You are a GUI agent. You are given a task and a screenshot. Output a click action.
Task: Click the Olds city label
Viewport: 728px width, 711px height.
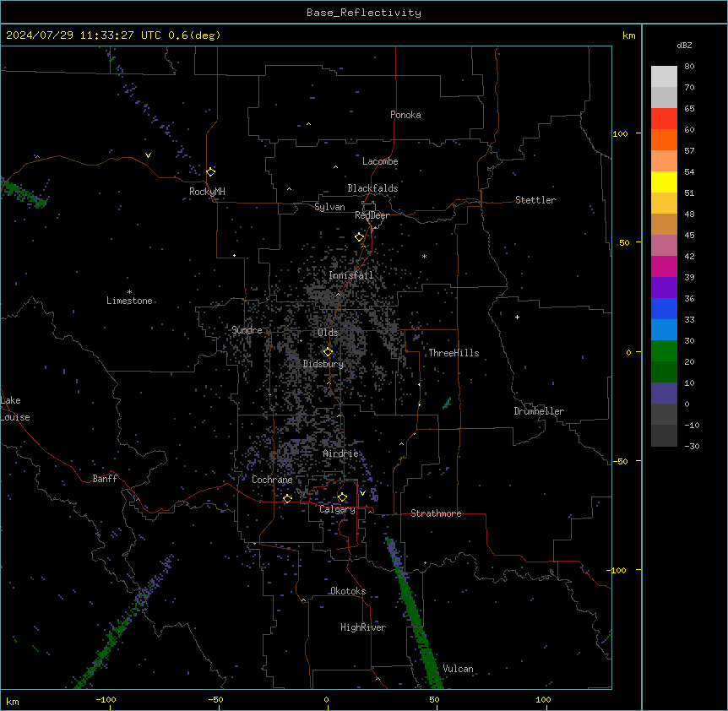(328, 333)
